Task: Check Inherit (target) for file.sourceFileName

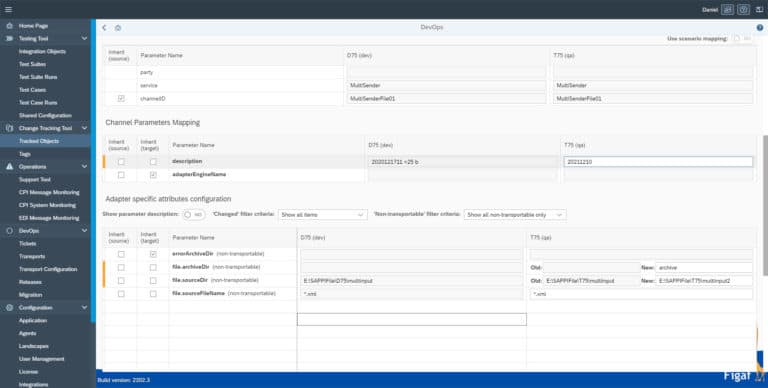Action: click(x=153, y=294)
